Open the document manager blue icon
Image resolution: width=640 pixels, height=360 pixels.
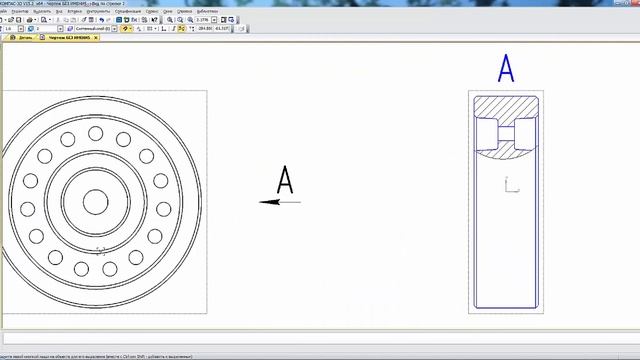point(119,20)
